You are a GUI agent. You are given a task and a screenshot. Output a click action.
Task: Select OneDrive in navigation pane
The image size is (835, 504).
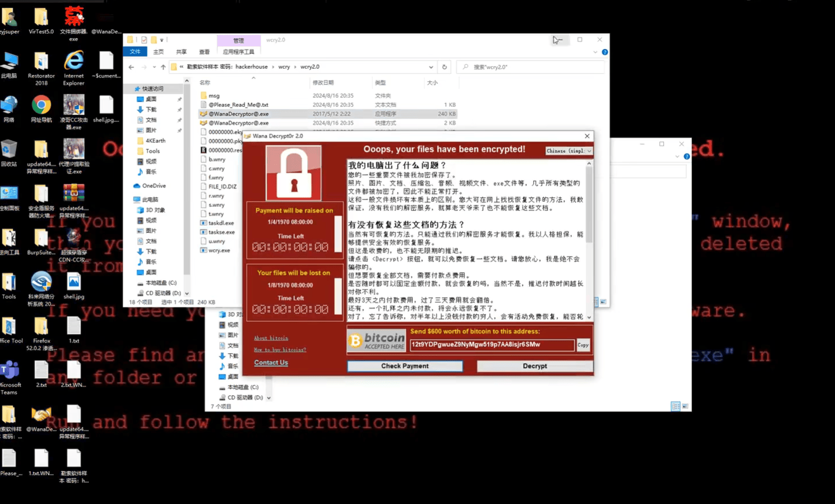click(149, 186)
